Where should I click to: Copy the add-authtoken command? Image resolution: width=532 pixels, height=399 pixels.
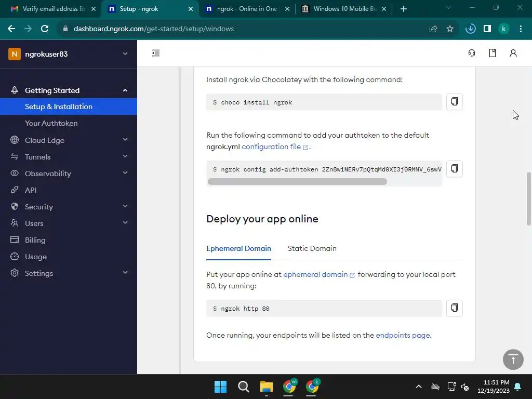(x=454, y=169)
